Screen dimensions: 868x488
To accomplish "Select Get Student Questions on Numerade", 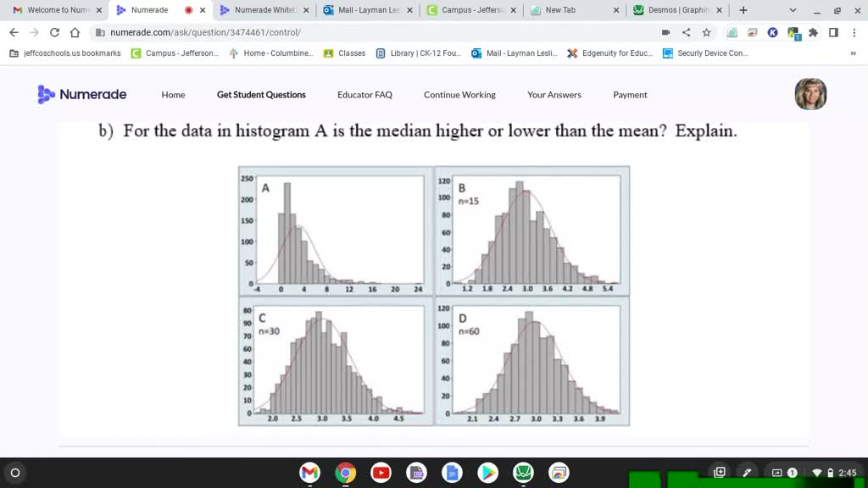I will [261, 95].
